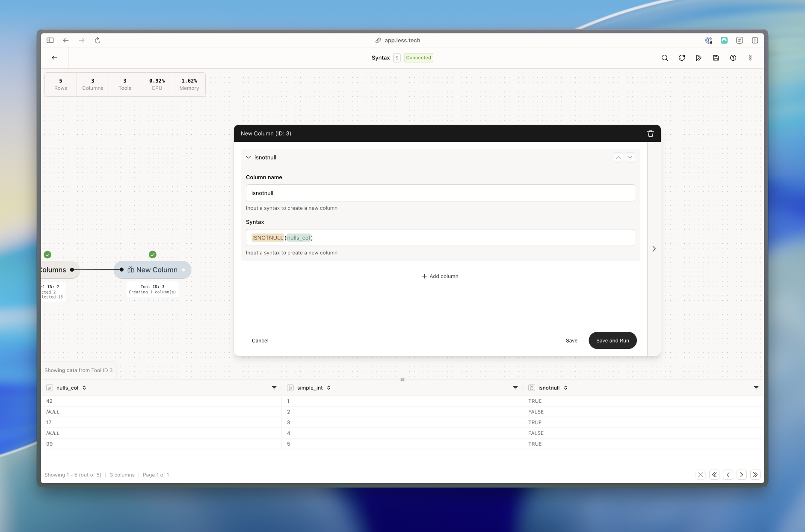805x532 pixels.
Task: Go to next page of data
Action: pyautogui.click(x=742, y=475)
